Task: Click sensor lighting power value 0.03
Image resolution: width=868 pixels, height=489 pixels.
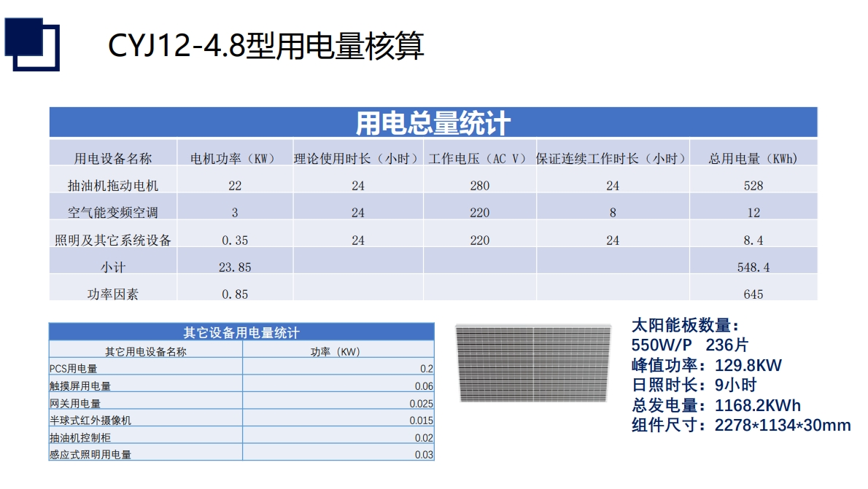Action: tap(424, 455)
